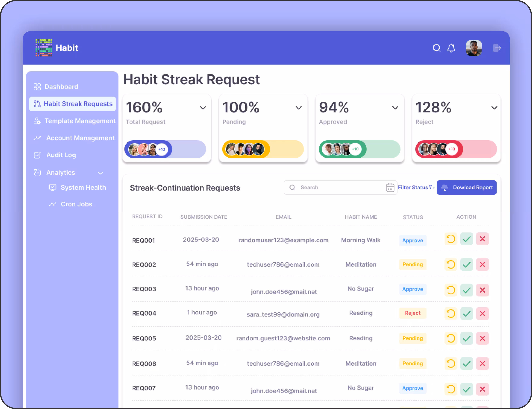This screenshot has width=532, height=409.
Task: Open the search icon in the top navbar
Action: (437, 48)
